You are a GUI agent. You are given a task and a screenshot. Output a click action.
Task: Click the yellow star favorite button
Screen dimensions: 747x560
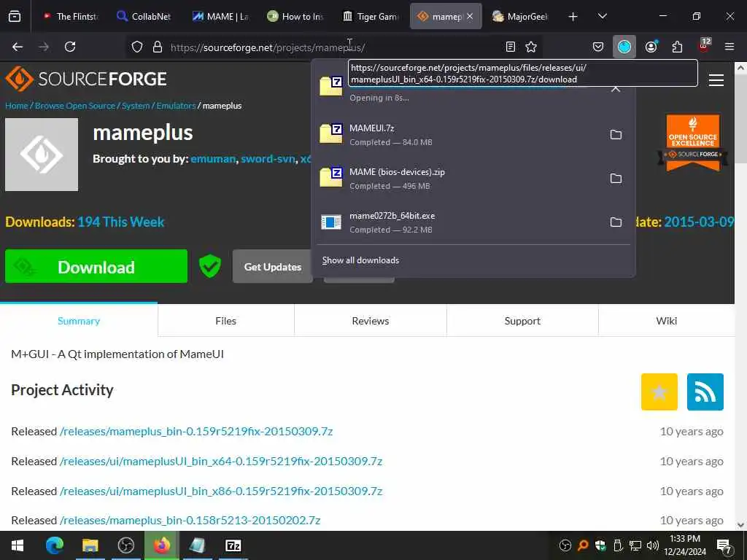tap(659, 392)
